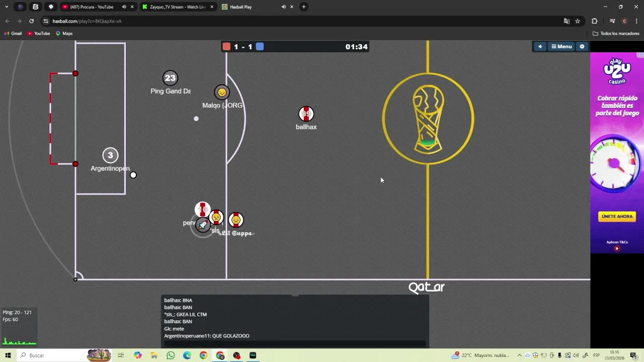Translate this page icon
The height and width of the screenshot is (362, 644).
567,21
